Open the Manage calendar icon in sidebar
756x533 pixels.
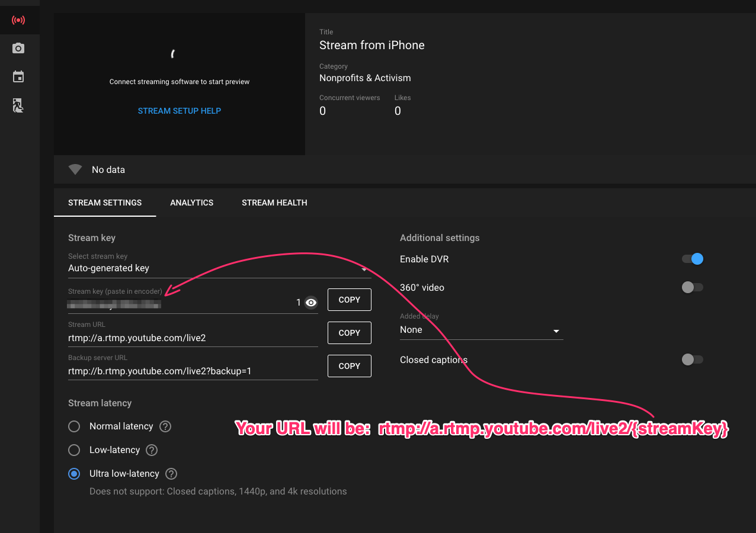coord(18,77)
